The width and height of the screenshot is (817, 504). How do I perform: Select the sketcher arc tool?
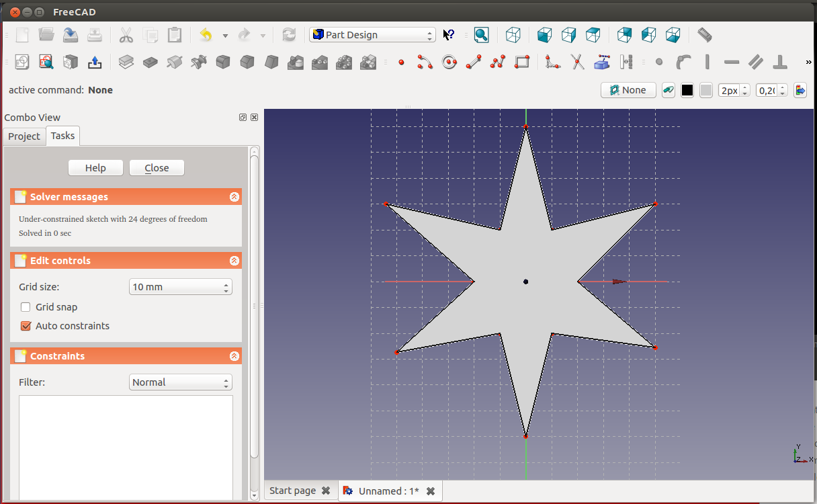[425, 62]
